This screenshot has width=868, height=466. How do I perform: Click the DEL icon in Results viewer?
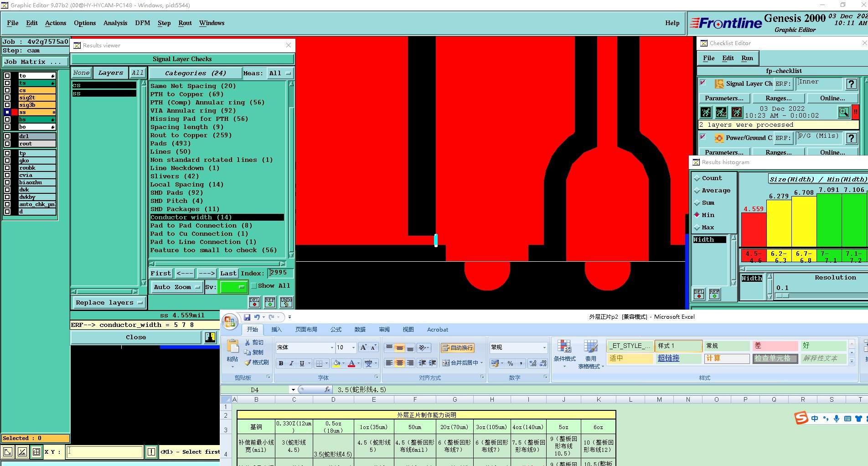[x=254, y=302]
